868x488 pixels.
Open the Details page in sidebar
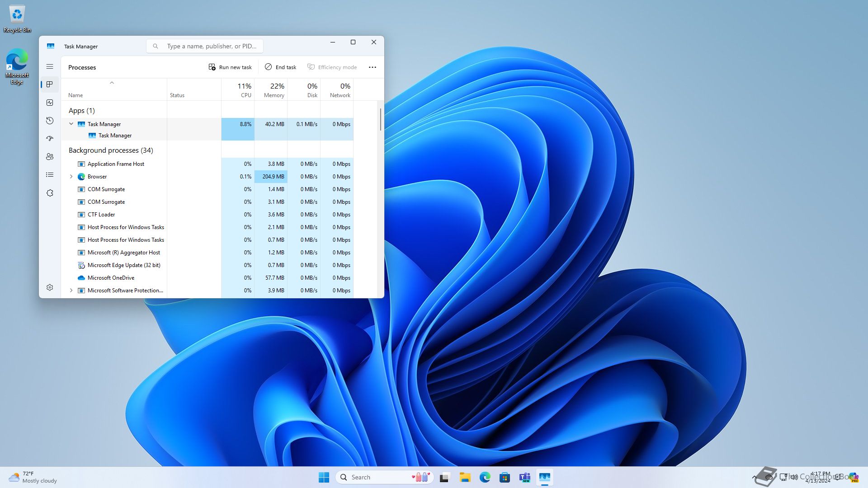[x=50, y=175]
